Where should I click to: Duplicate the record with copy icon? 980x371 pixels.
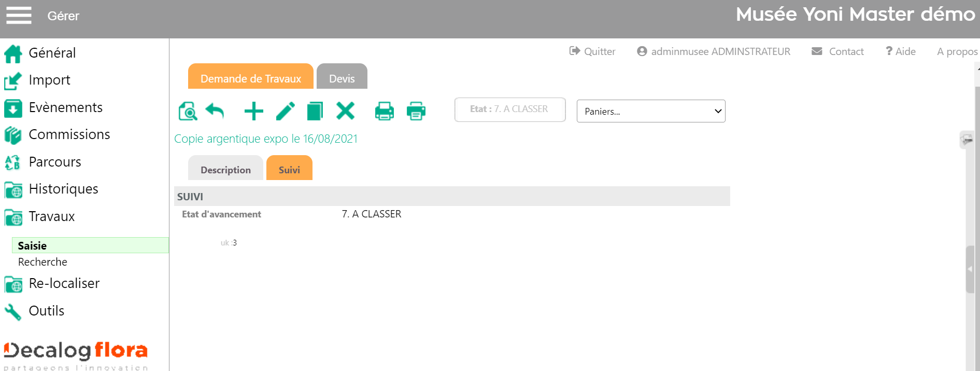pyautogui.click(x=315, y=111)
